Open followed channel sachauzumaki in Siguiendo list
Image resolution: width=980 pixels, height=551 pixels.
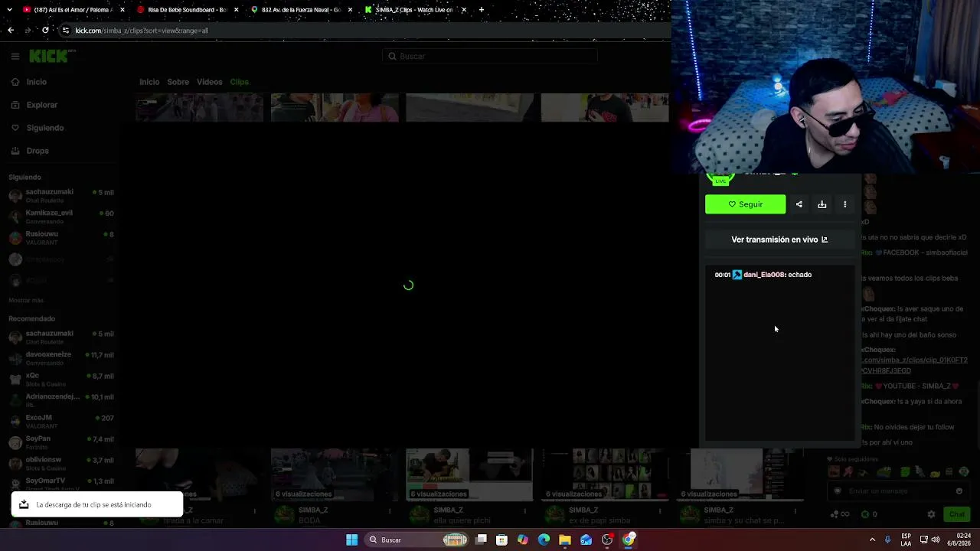click(61, 196)
